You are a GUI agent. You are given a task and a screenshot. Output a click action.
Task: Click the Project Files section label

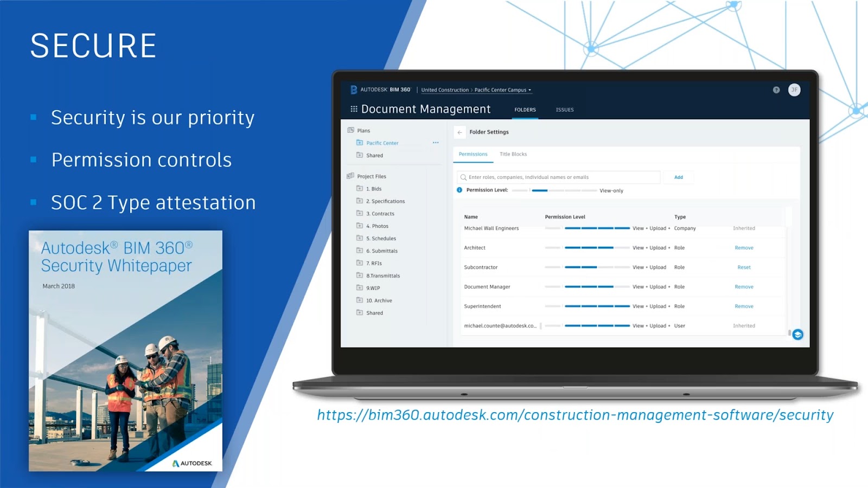tap(372, 177)
